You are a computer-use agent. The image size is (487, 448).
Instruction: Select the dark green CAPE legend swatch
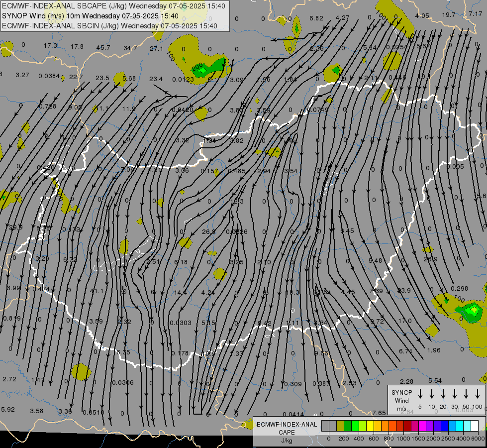pos(348,426)
